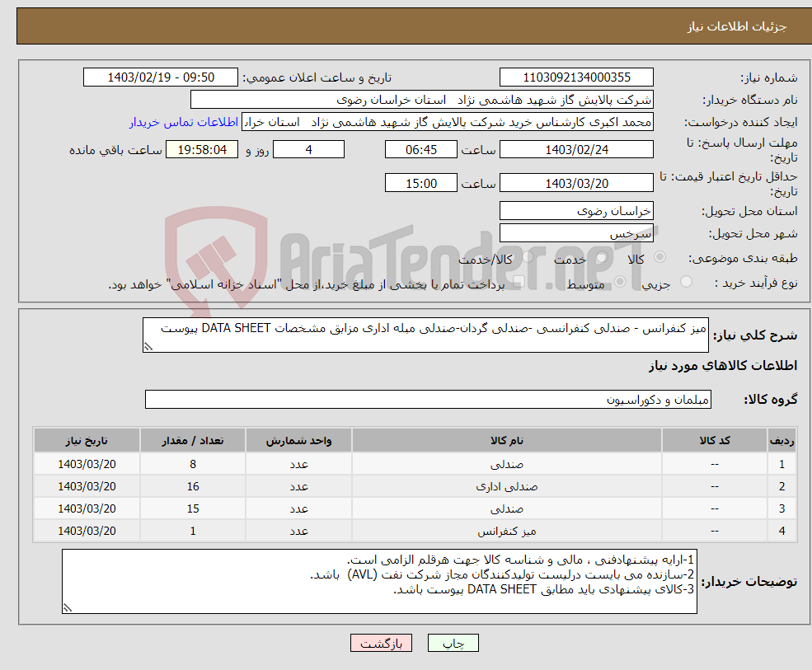Open اطلاعات تماس خریدار contact link

point(184,122)
